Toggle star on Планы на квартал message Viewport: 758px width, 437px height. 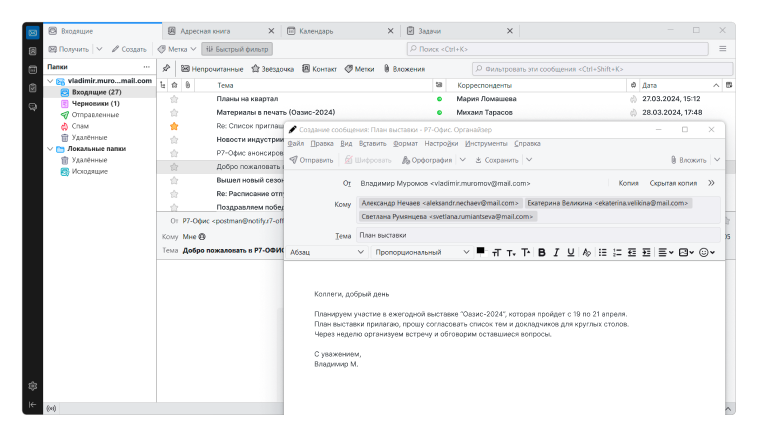(174, 99)
